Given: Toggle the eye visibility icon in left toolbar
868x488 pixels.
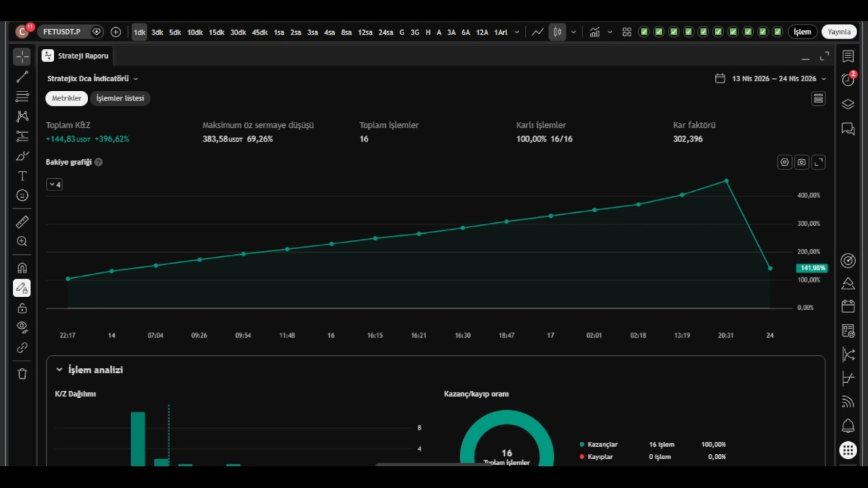Looking at the screenshot, I should tap(22, 327).
